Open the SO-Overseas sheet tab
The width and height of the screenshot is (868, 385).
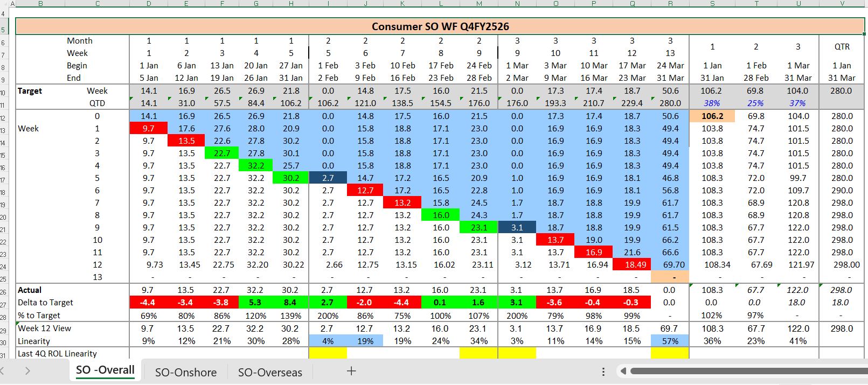tap(270, 372)
